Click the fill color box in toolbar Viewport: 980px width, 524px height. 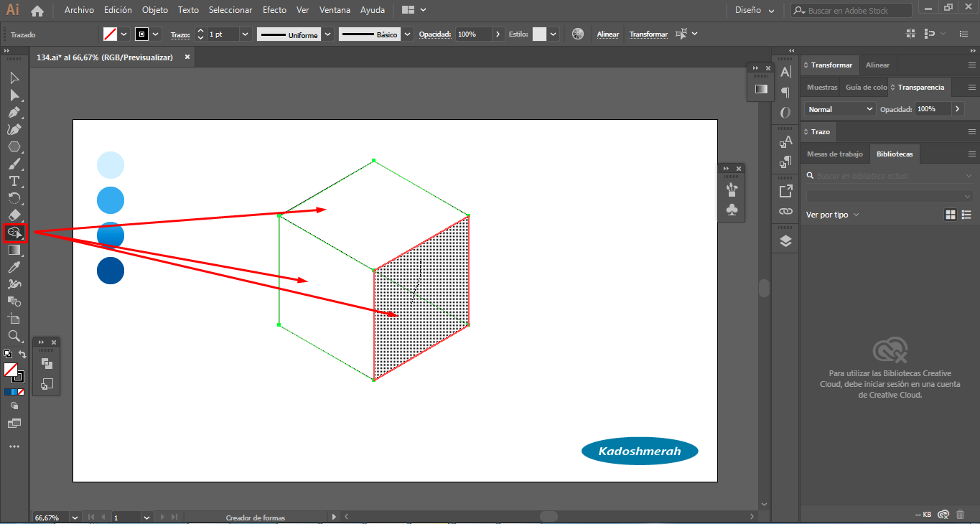(x=11, y=370)
